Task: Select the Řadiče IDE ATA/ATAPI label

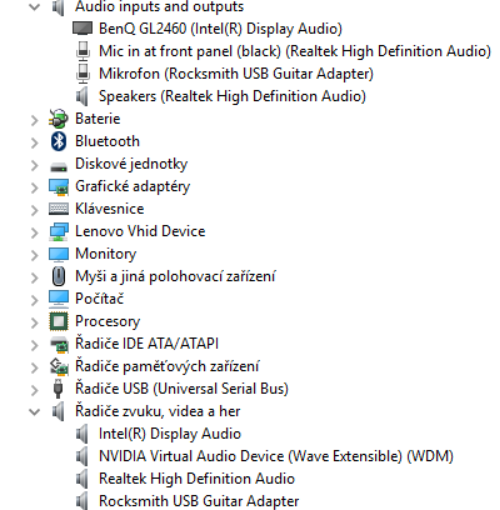Action: [x=147, y=344]
